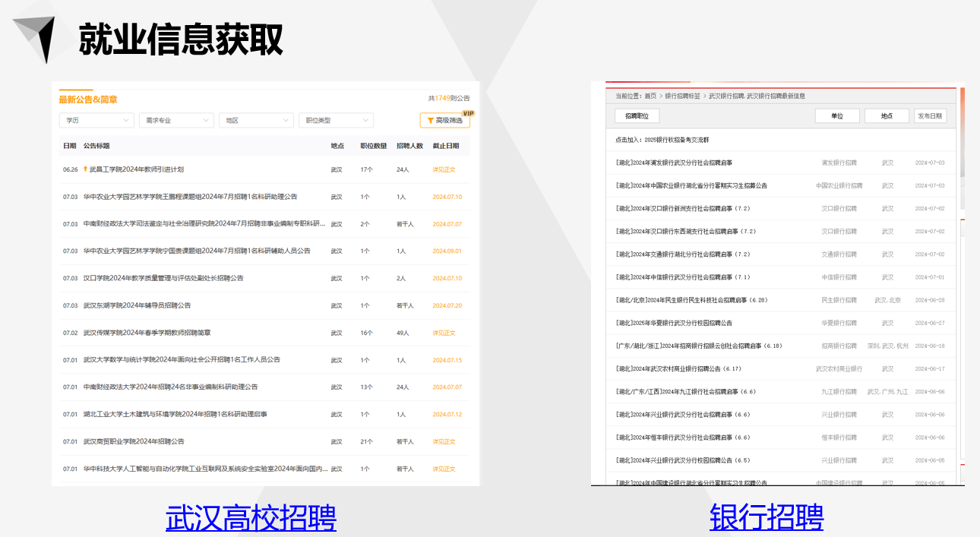Open the 武汉高校招聘 hyperlink
This screenshot has height=537, width=980.
(251, 518)
